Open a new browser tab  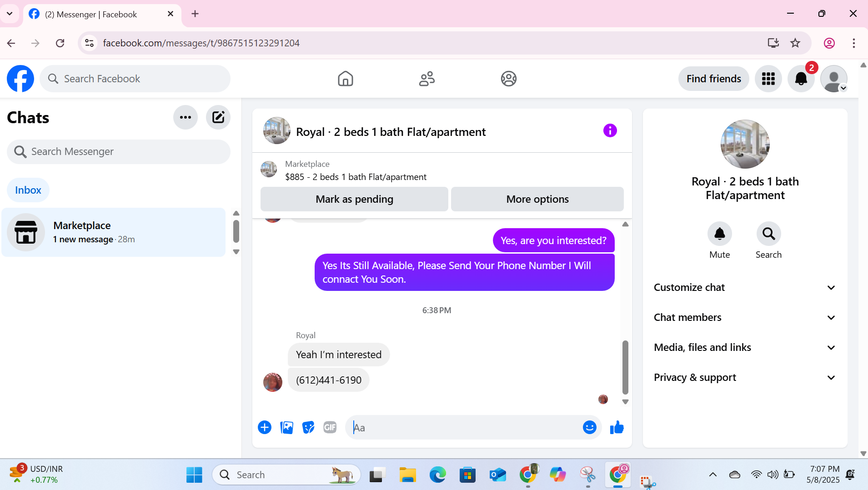pos(195,14)
